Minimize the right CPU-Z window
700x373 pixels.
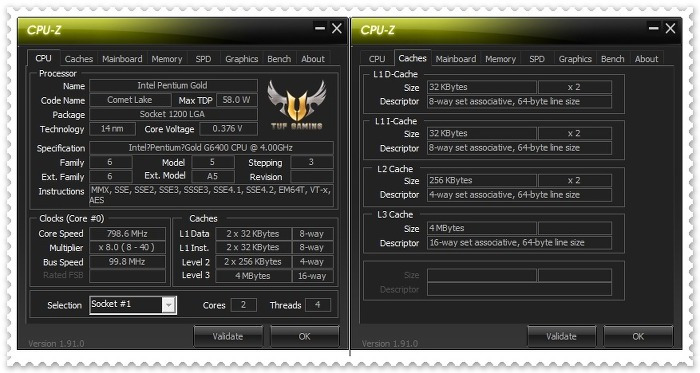[654, 28]
